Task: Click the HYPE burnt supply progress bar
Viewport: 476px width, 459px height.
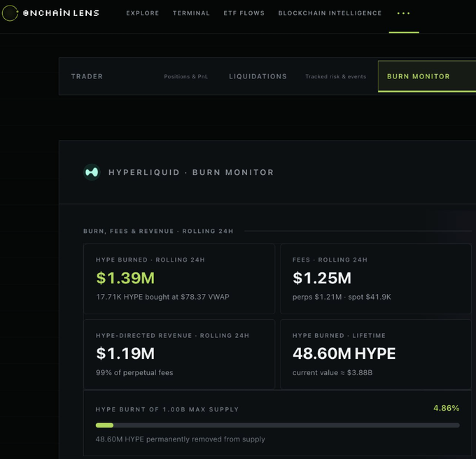Action: point(277,425)
